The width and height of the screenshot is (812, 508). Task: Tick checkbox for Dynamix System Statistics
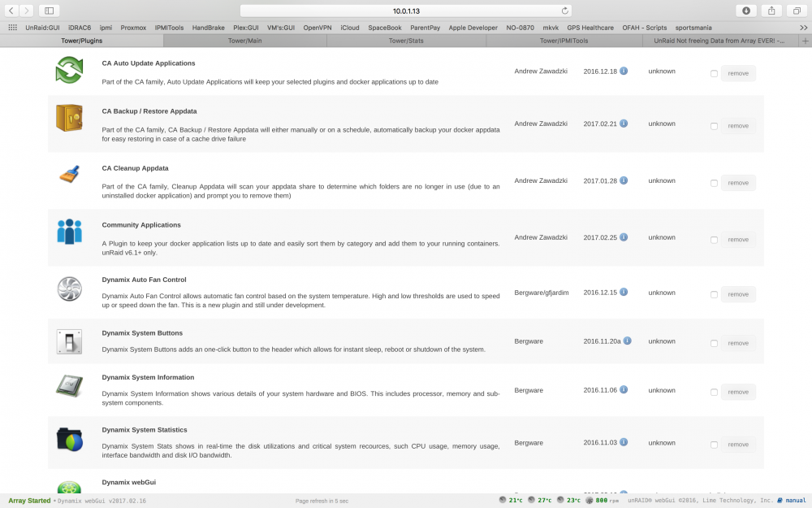click(714, 445)
